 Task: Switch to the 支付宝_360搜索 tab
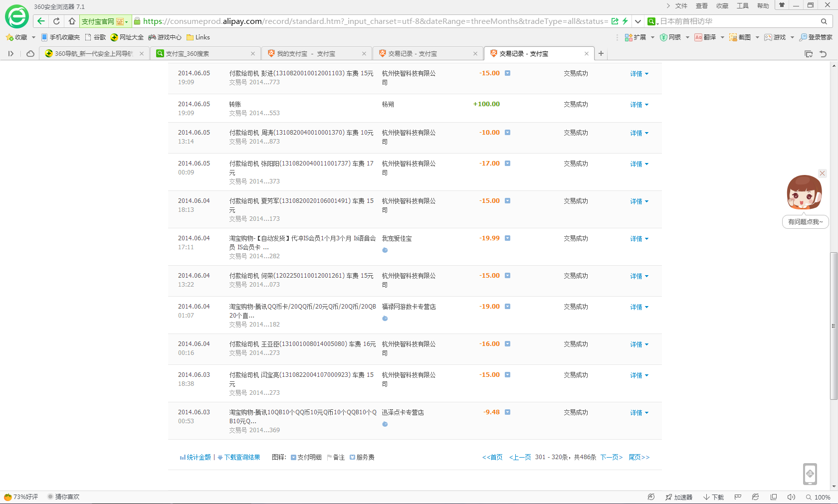point(187,54)
